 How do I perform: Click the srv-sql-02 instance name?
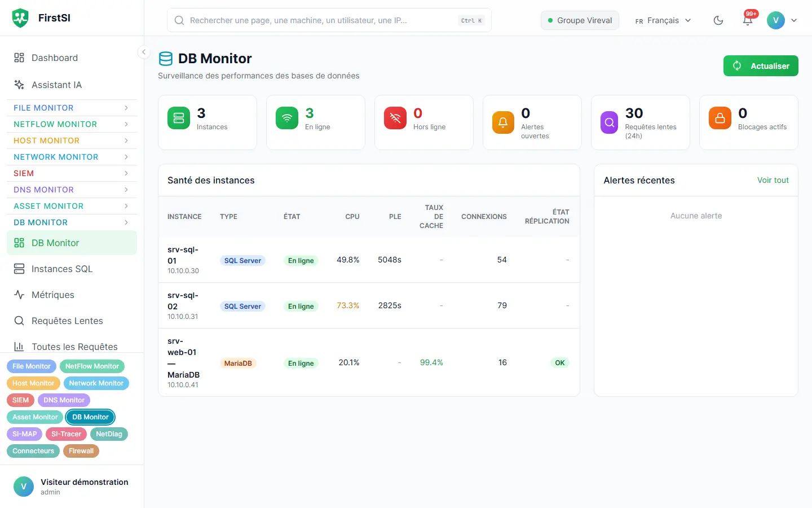pos(183,301)
